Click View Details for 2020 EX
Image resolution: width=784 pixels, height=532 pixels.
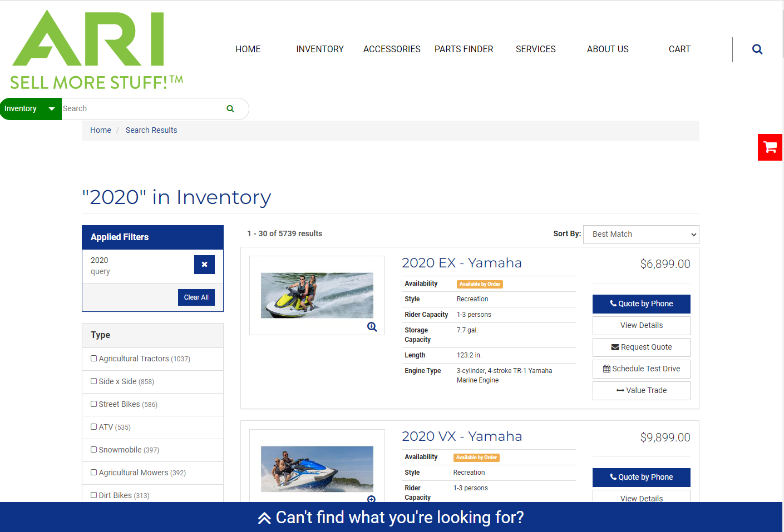point(642,326)
